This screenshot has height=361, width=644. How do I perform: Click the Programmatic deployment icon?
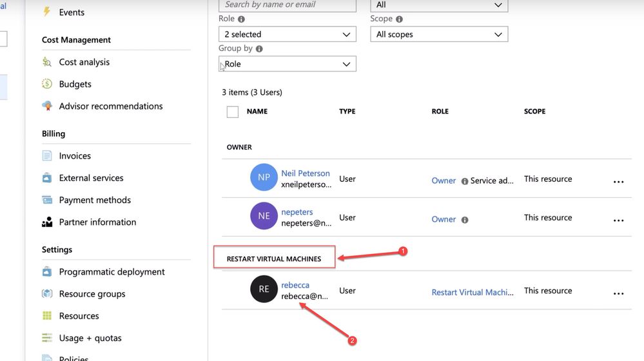pos(47,271)
